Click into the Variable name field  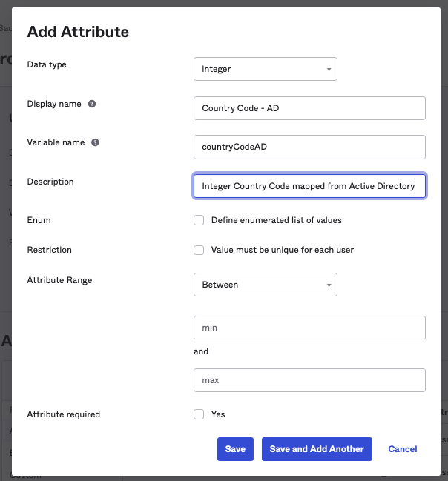[x=309, y=147]
